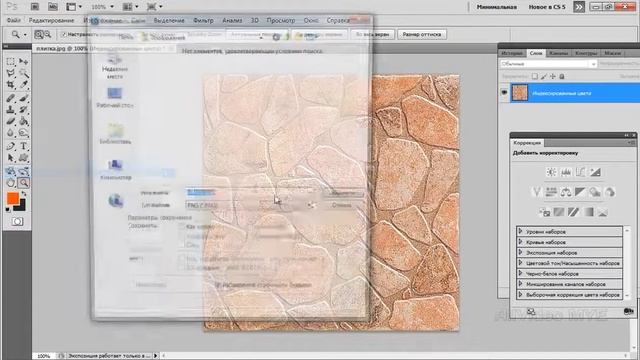Switch to 'Минимальная' workspace

coord(497,7)
